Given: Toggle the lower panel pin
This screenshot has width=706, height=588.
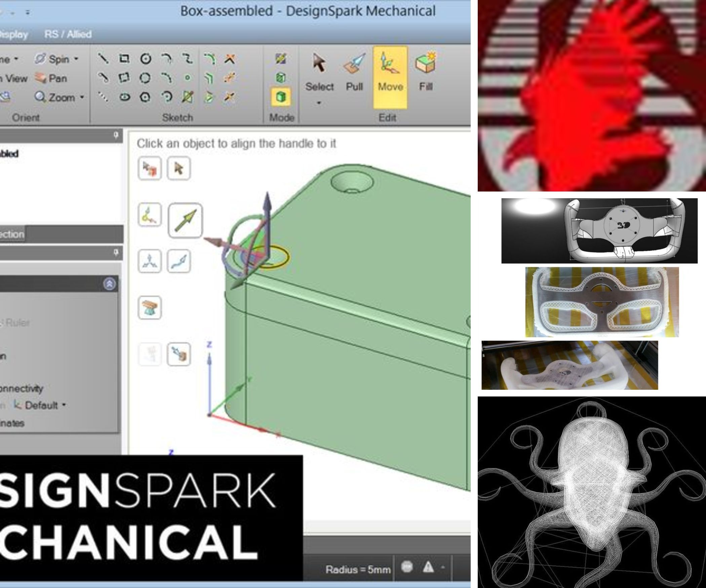Looking at the screenshot, I should pos(116,252).
